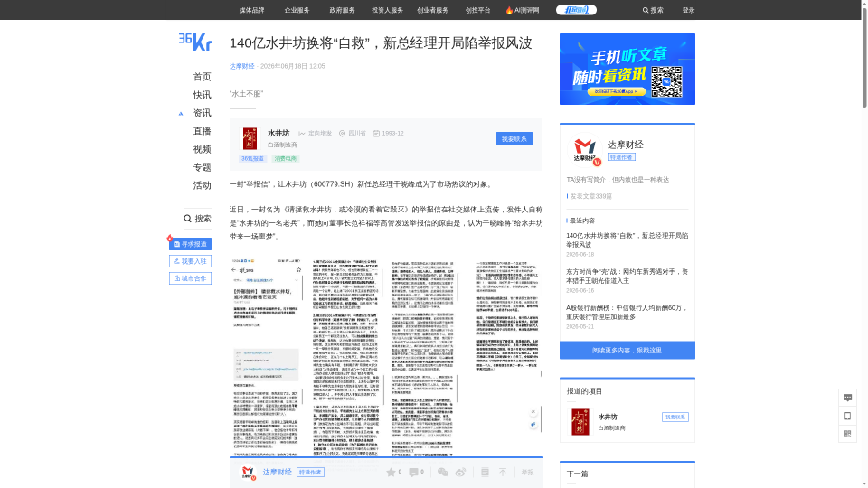Click the 寻求报道 button
The width and height of the screenshot is (868, 488).
pos(191,244)
